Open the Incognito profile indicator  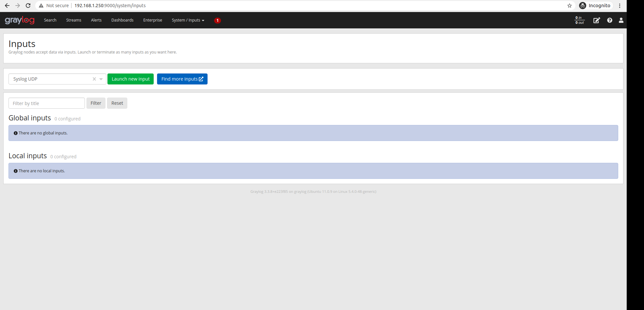(x=595, y=6)
